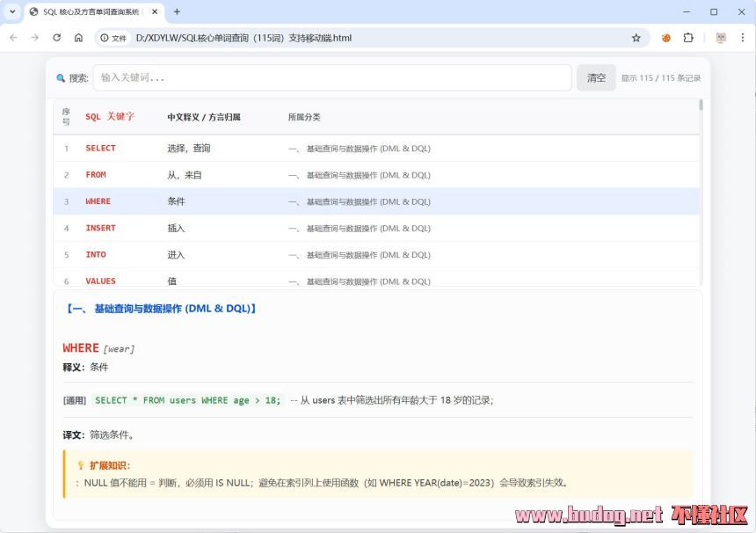The width and height of the screenshot is (756, 533).
Task: Open the orange extension icon
Action: 665,38
